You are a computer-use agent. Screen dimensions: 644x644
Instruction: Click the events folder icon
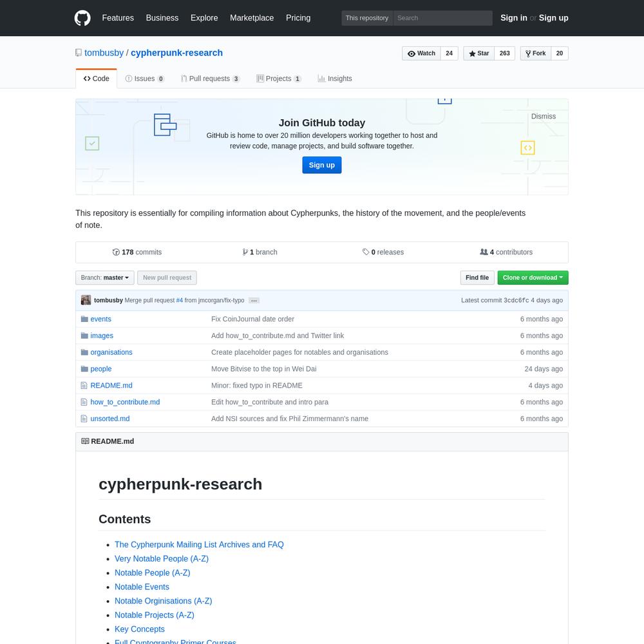(84, 319)
